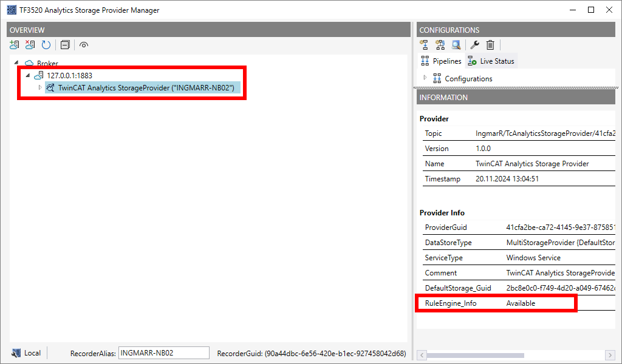
Task: Click the Local status icon at bottom left
Action: [16, 353]
